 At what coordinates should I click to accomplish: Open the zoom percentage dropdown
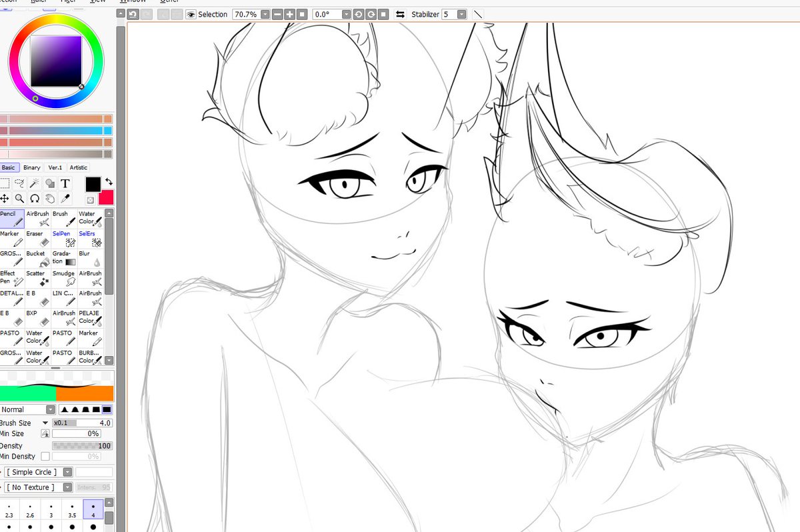pyautogui.click(x=266, y=14)
